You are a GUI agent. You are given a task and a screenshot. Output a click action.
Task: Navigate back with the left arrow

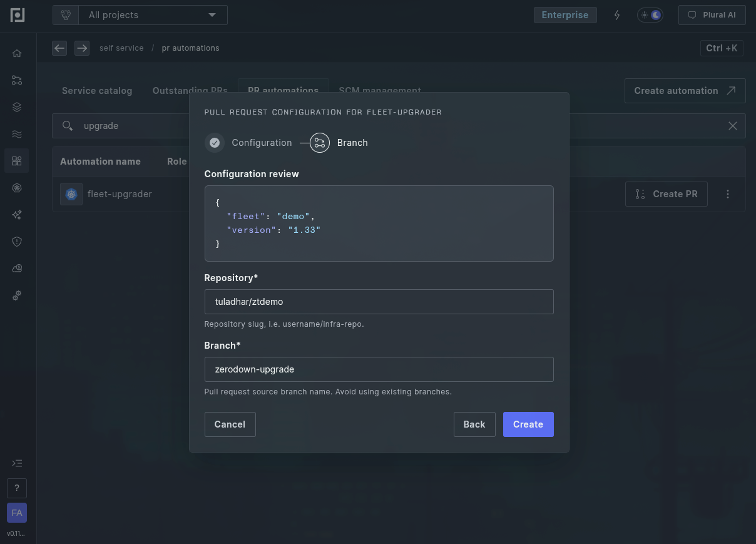coord(59,48)
